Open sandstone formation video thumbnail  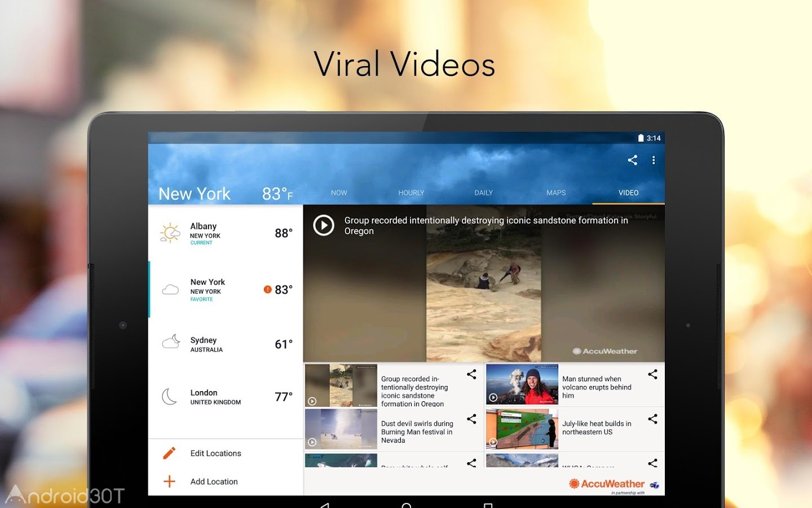click(x=341, y=386)
